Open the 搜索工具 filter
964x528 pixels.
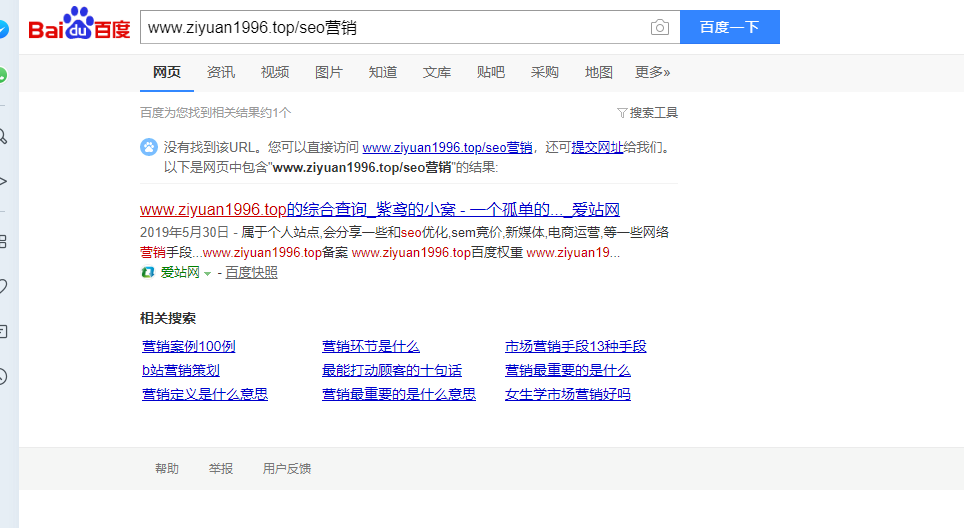tap(647, 112)
